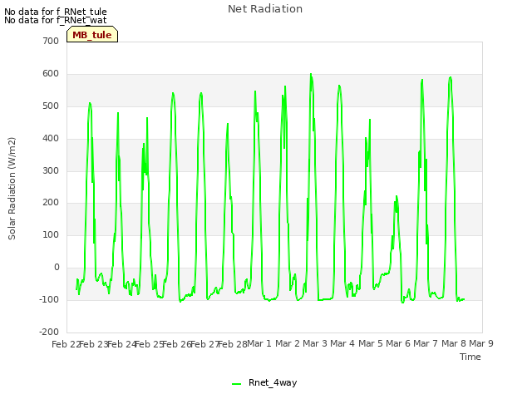532x399 pixels.
Task: Click the 600 y-axis tick label
Action: pyautogui.click(x=51, y=74)
